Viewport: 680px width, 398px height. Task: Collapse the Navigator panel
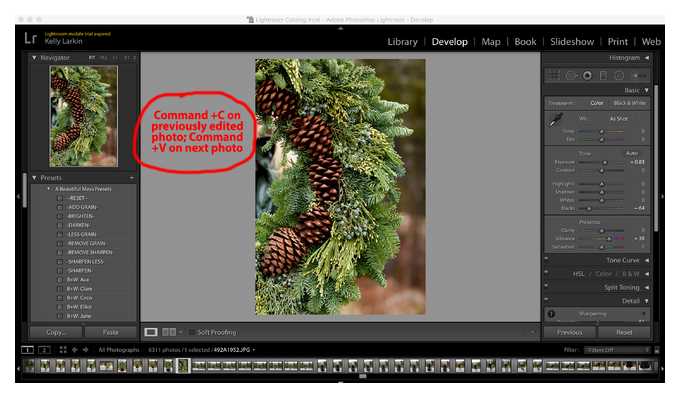pos(34,58)
